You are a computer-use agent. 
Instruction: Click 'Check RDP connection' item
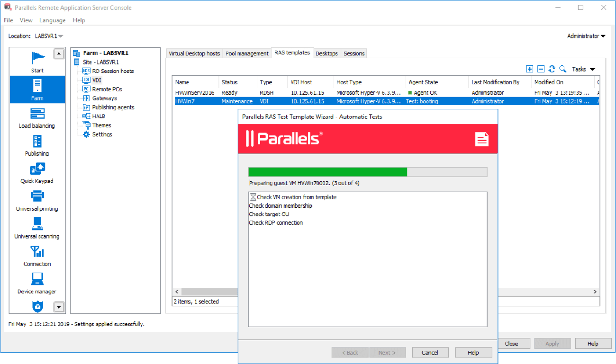276,223
